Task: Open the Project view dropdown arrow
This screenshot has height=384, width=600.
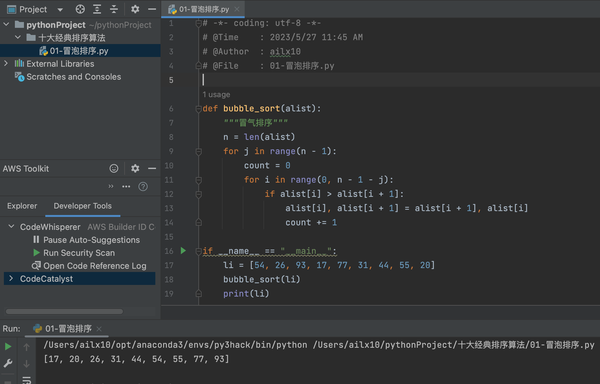Action: coord(60,10)
